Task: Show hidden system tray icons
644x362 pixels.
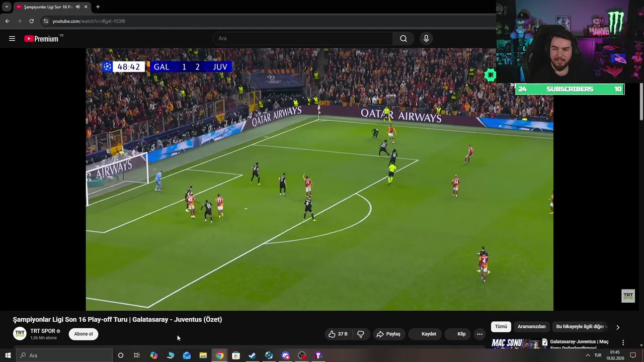Action: coord(588,355)
